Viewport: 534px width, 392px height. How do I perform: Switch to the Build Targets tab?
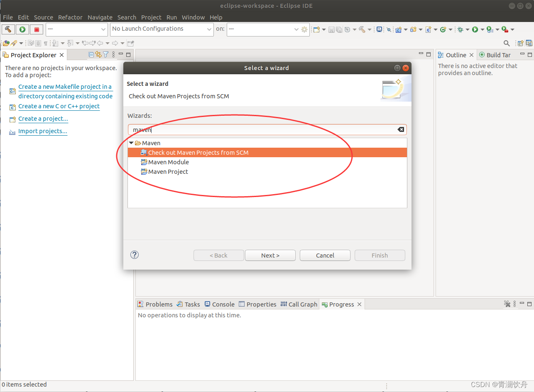(495, 55)
